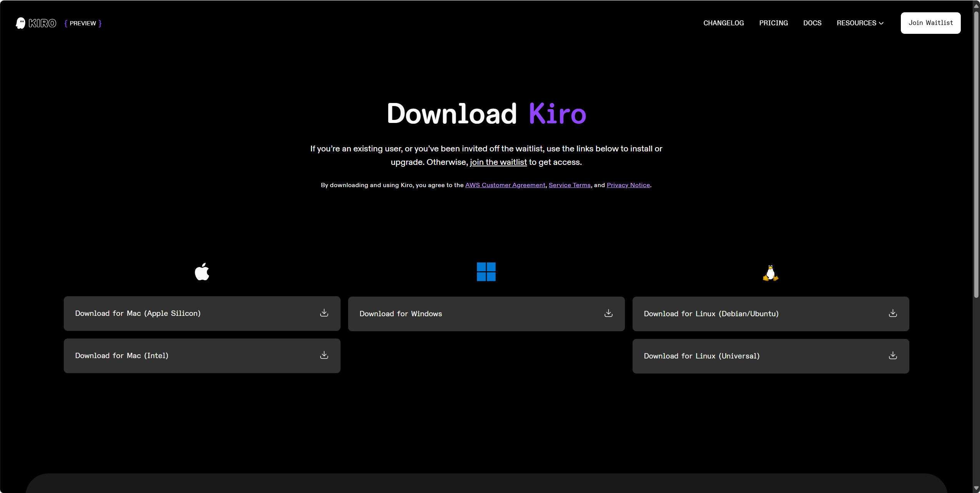Click the scrollbar down arrow
The width and height of the screenshot is (980, 493).
click(976, 488)
